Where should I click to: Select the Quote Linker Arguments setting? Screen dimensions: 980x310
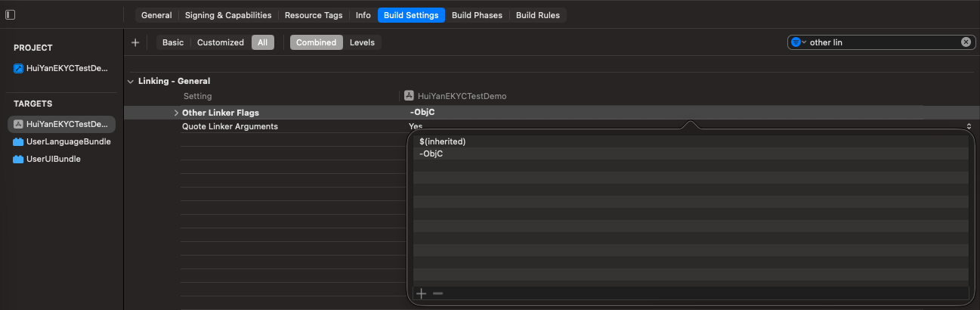coord(230,126)
